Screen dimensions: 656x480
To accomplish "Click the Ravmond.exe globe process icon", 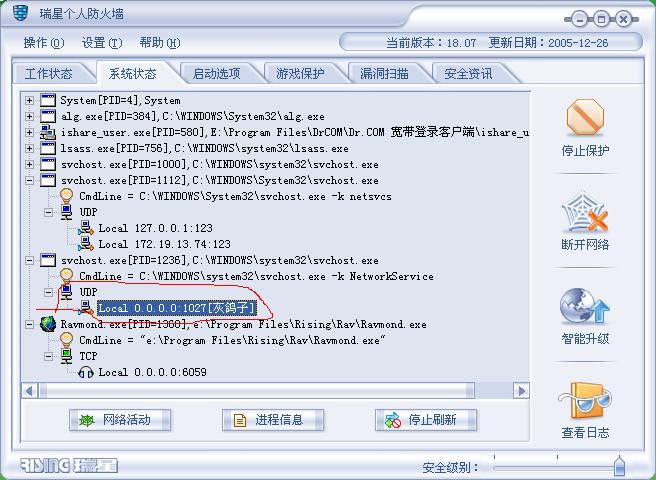I will coord(48,324).
